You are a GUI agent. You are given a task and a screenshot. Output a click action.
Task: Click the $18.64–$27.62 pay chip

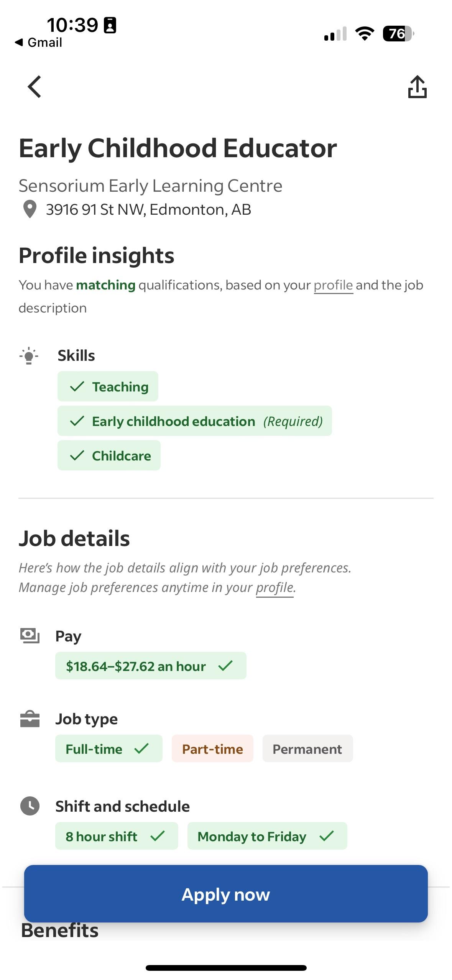(x=150, y=666)
